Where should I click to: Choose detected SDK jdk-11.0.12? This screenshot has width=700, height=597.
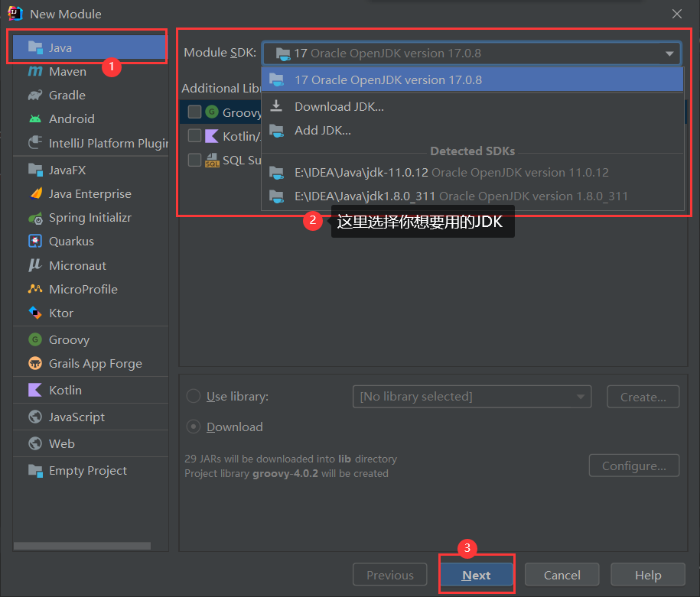pyautogui.click(x=472, y=173)
